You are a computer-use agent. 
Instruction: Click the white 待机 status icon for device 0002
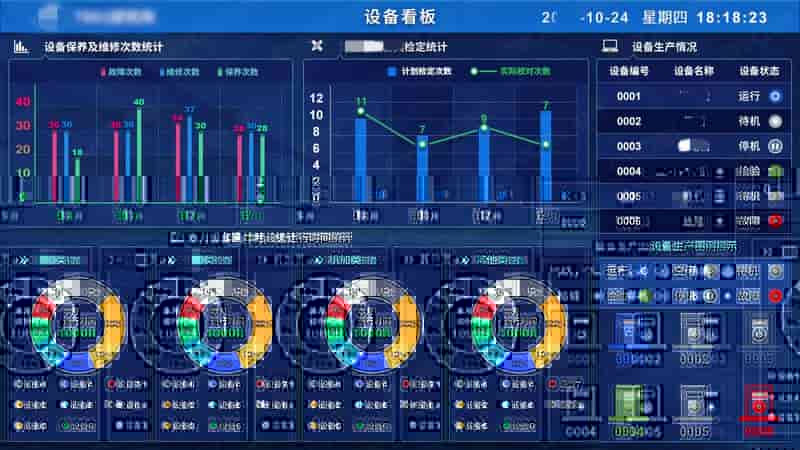pos(776,121)
